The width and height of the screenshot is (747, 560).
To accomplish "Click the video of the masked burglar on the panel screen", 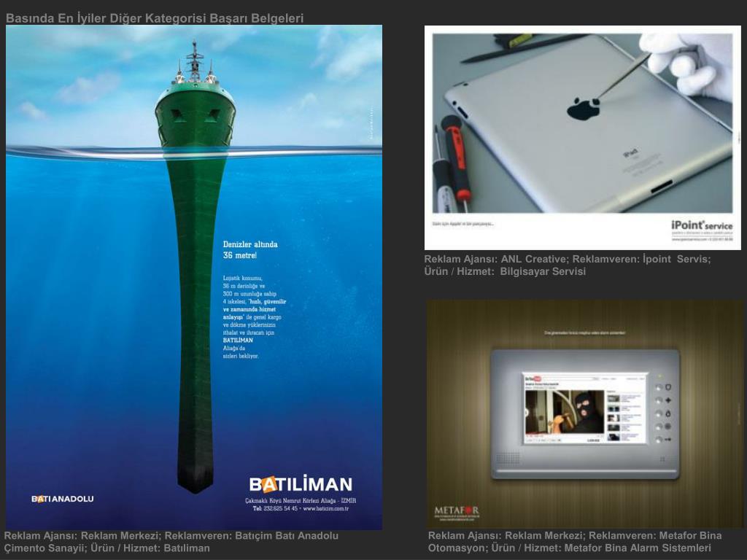I will pyautogui.click(x=565, y=412).
